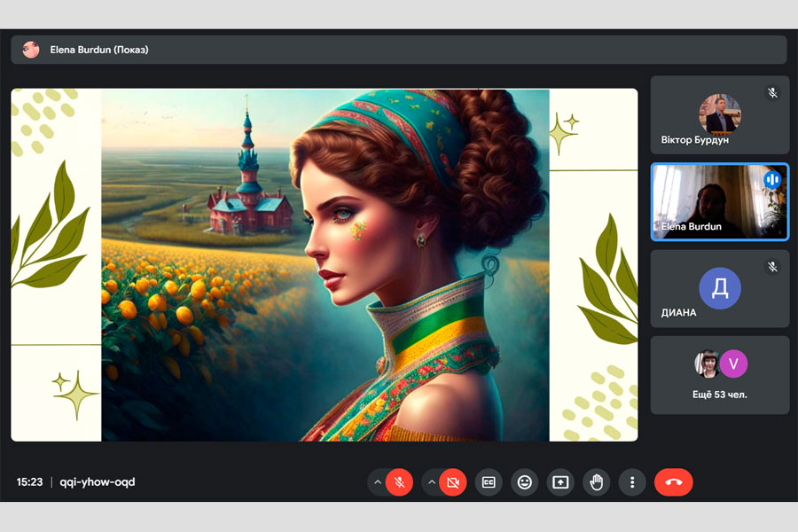The image size is (798, 532).
Task: Open Ещё 53 чел. participants tile
Action: [x=720, y=375]
